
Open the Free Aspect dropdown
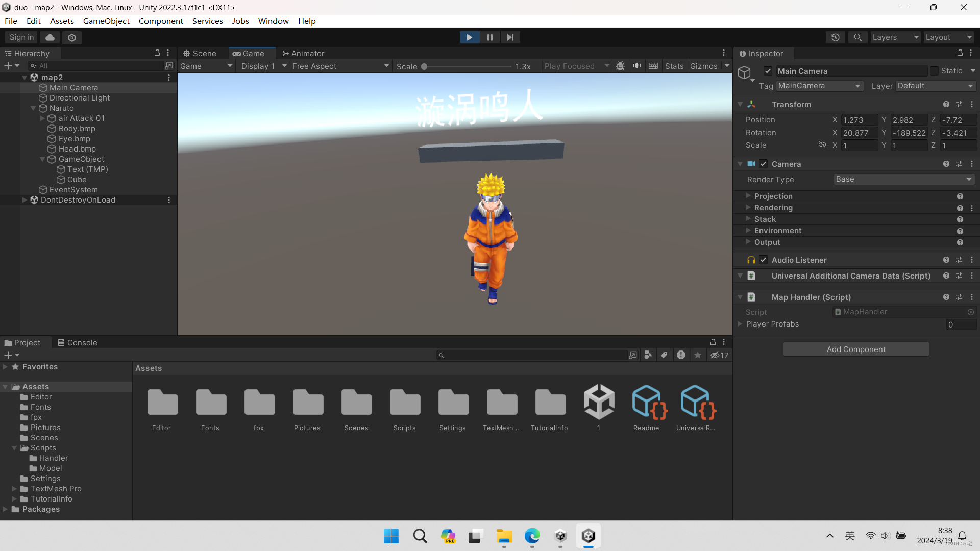[339, 66]
